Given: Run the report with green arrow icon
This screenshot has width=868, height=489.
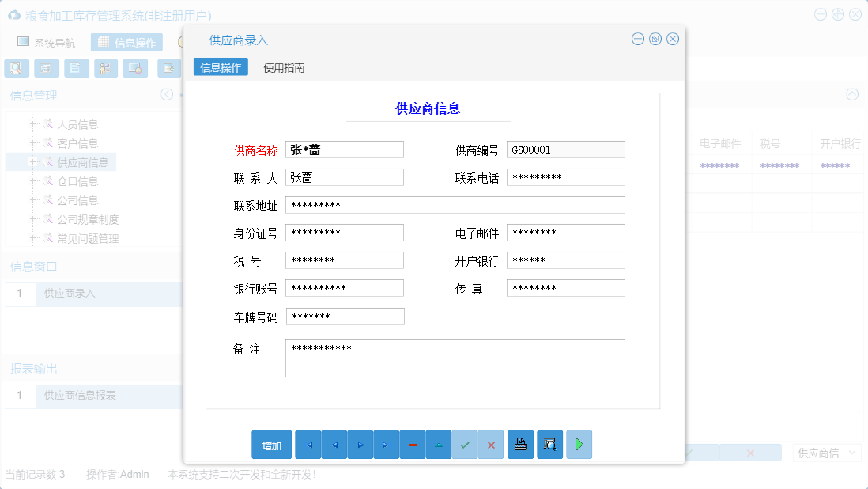Looking at the screenshot, I should click(x=579, y=444).
